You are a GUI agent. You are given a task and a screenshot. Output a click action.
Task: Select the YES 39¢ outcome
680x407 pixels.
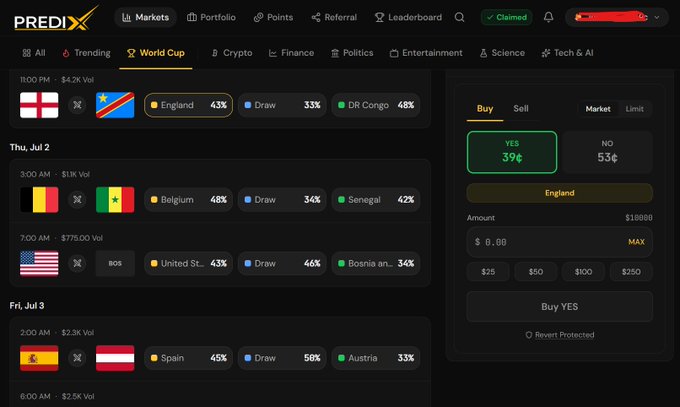click(512, 152)
